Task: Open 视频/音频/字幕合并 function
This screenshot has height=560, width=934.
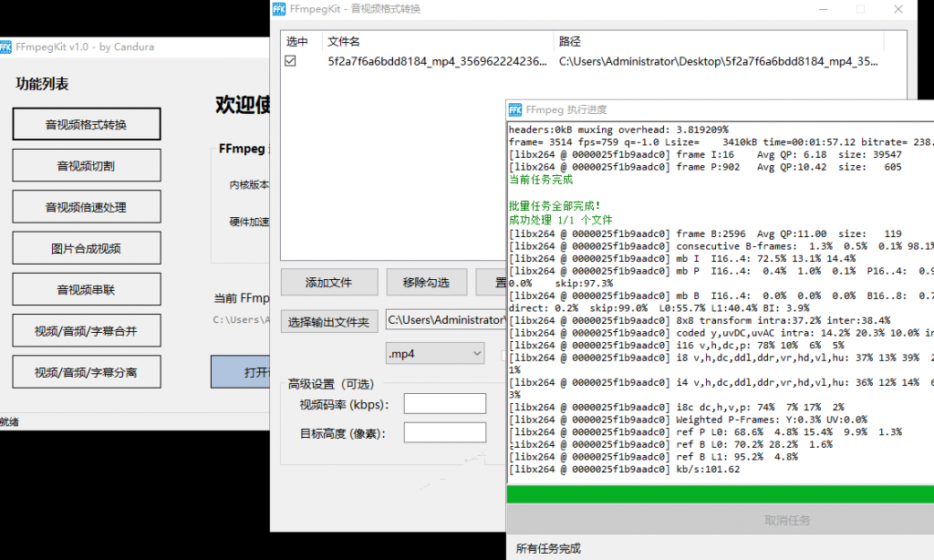Action: (x=87, y=331)
